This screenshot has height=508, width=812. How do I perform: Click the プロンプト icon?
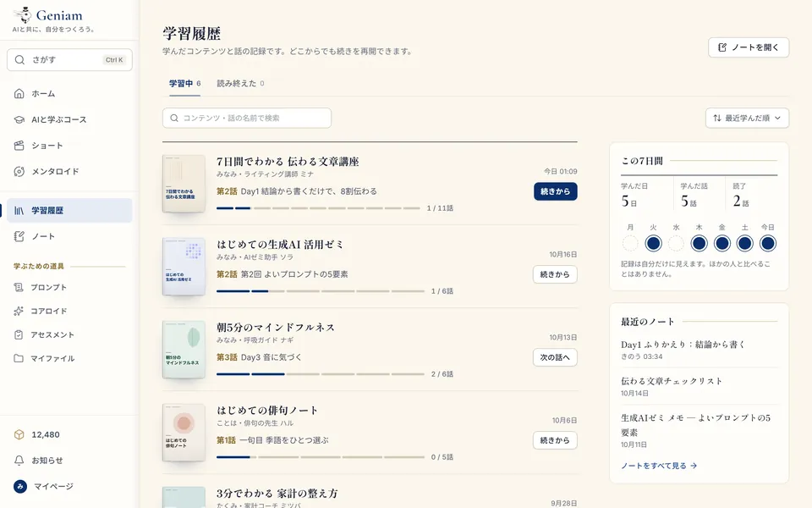(19, 287)
